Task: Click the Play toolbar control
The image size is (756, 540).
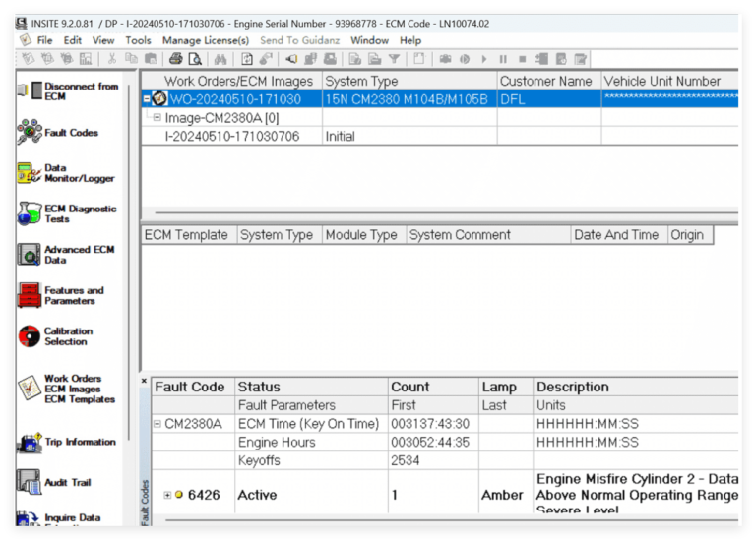Action: (x=483, y=59)
